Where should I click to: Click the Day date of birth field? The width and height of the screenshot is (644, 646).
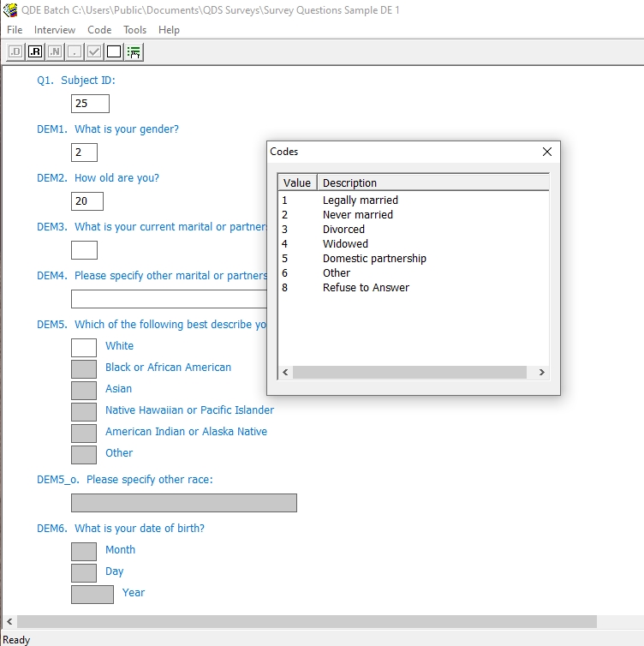click(84, 573)
